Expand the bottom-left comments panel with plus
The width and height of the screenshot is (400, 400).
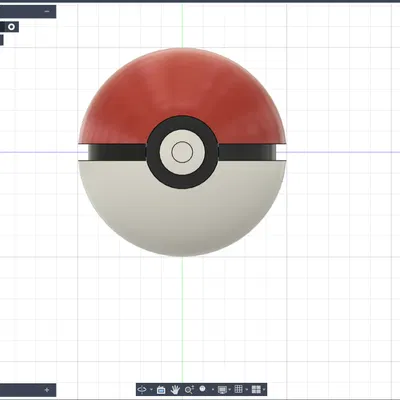[47, 390]
